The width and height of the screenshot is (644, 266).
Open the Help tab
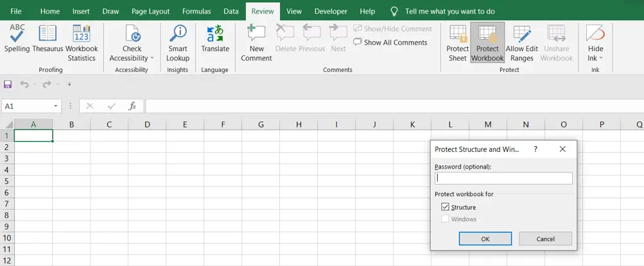(x=367, y=12)
